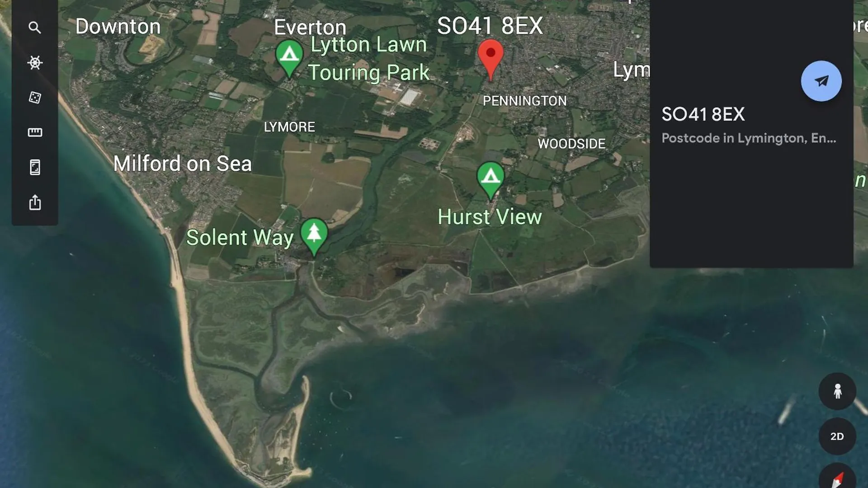This screenshot has height=488, width=868.
Task: Click the SO41 8EX title in info card
Action: tap(703, 114)
